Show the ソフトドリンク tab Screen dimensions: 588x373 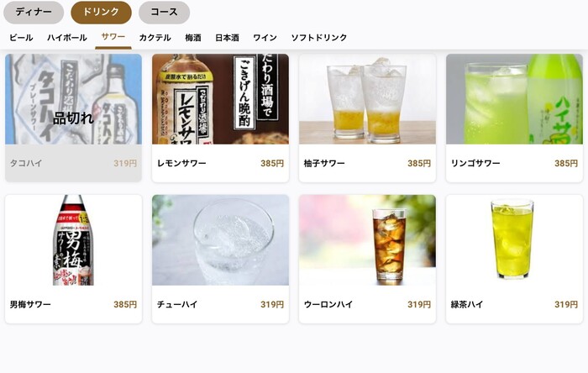tap(319, 38)
